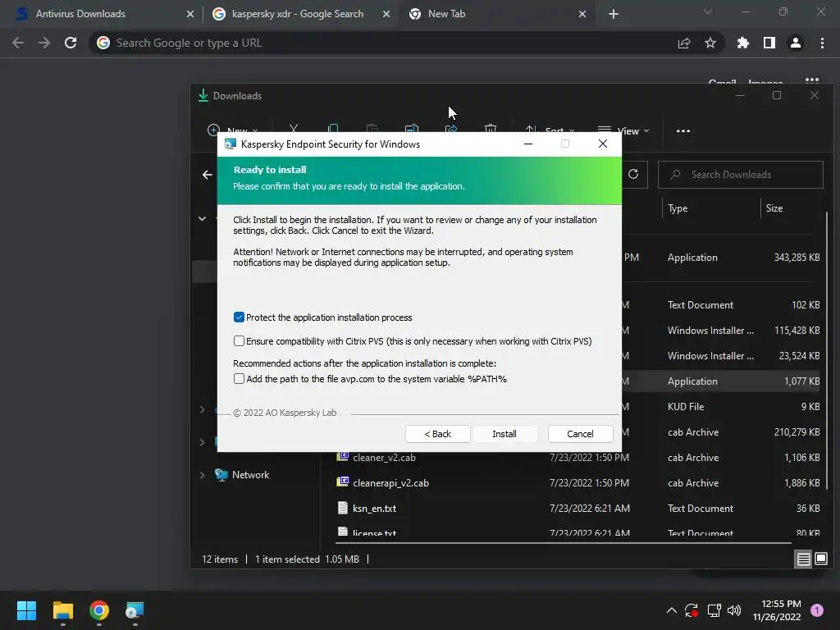Viewport: 840px width, 630px height.
Task: Open the Sort menu in Downloads window
Action: 549,130
